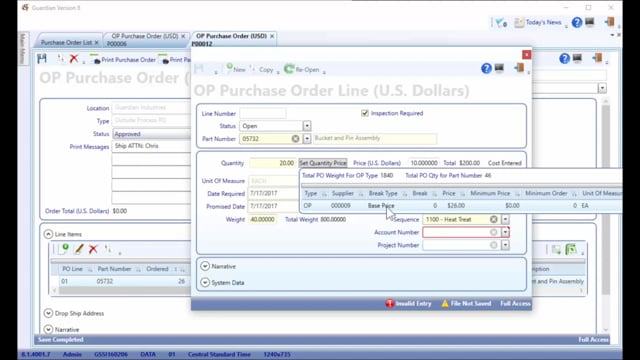Open the Project Number dropdown arrow
Image resolution: width=640 pixels, height=360 pixels.
tap(505, 245)
